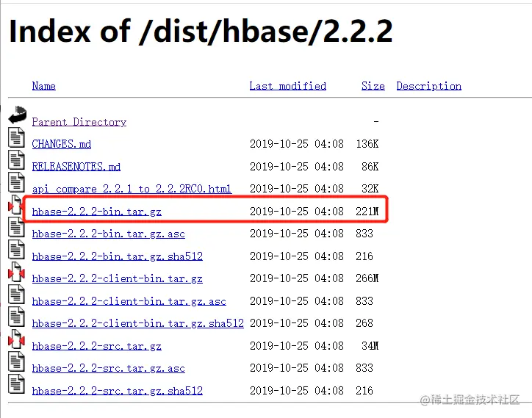532x418 pixels.
Task: Click the 221M size value
Action: coord(367,212)
